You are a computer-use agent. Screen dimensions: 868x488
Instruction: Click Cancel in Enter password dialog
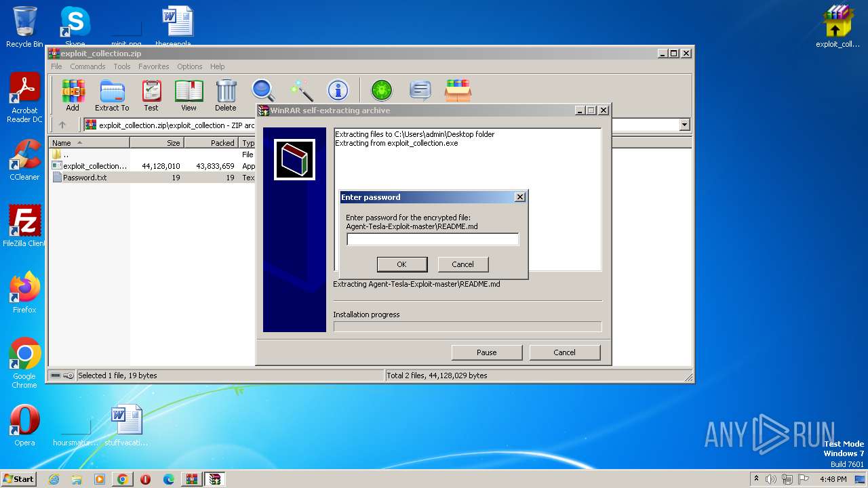pos(462,264)
